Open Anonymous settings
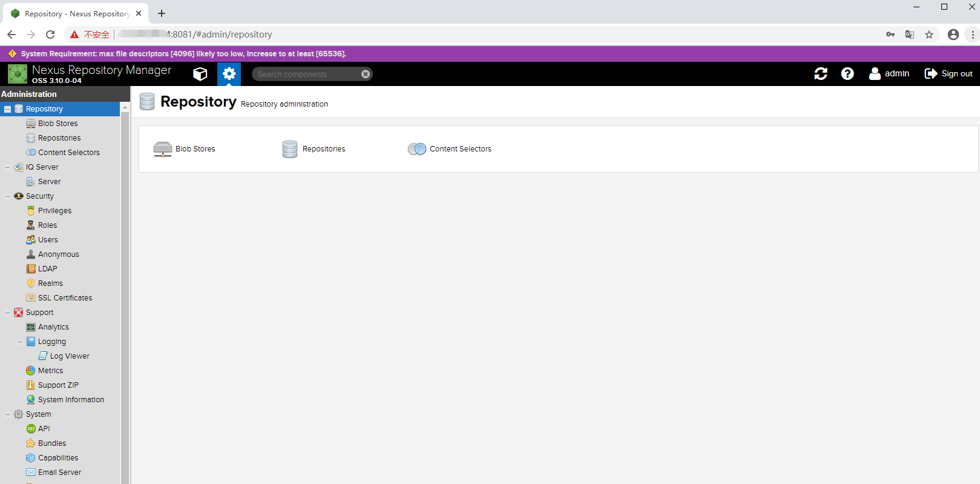The image size is (980, 484). [x=53, y=254]
